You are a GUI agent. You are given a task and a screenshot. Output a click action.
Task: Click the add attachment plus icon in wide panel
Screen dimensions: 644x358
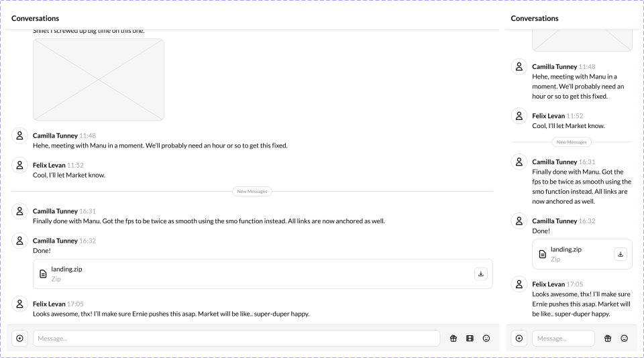tap(19, 339)
